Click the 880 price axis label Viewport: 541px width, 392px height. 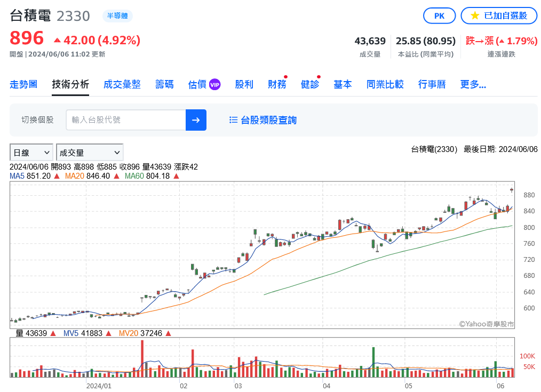pos(529,195)
